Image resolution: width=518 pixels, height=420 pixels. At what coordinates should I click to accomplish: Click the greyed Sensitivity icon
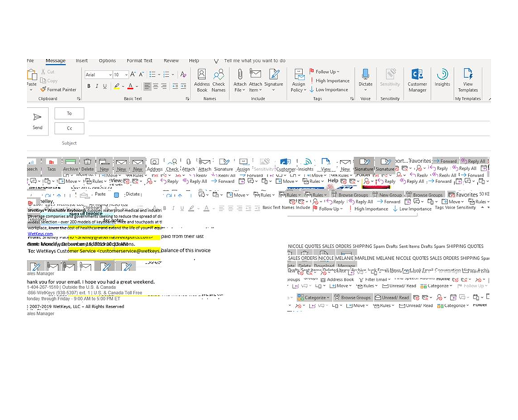click(390, 74)
